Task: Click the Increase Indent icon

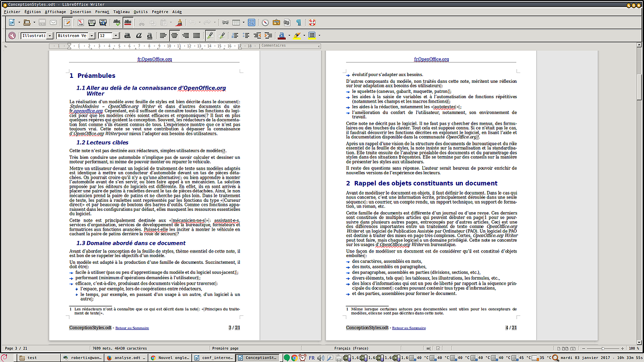Action: point(268,35)
